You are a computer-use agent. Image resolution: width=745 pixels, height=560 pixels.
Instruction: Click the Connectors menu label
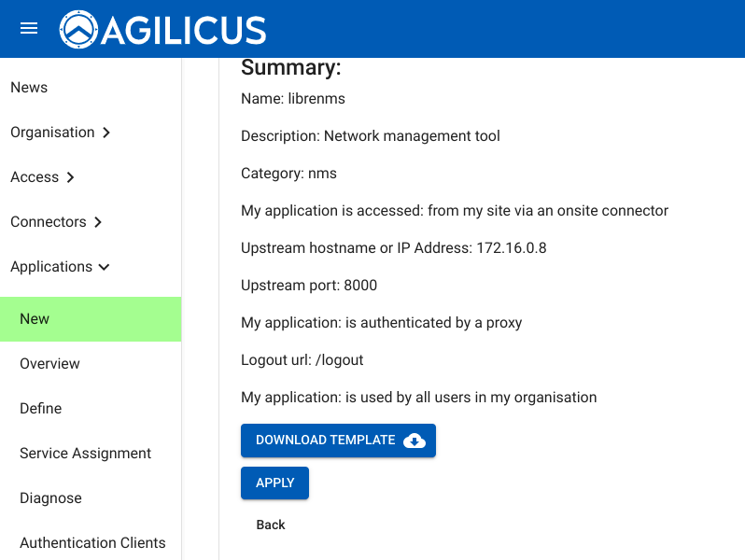click(x=49, y=222)
